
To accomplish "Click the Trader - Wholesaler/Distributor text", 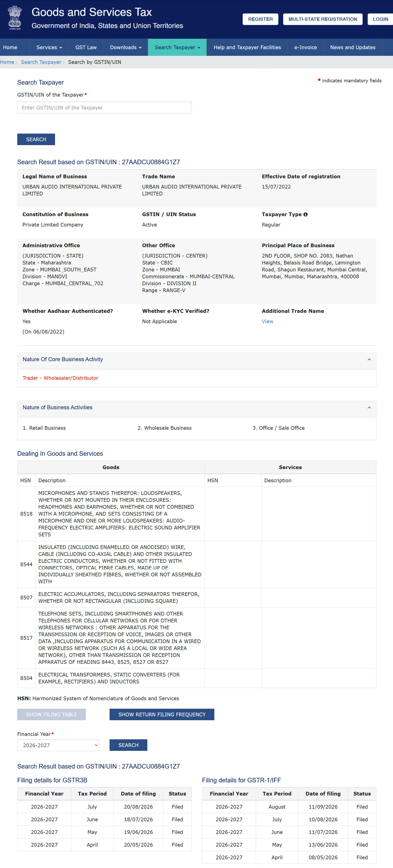I will tap(60, 378).
